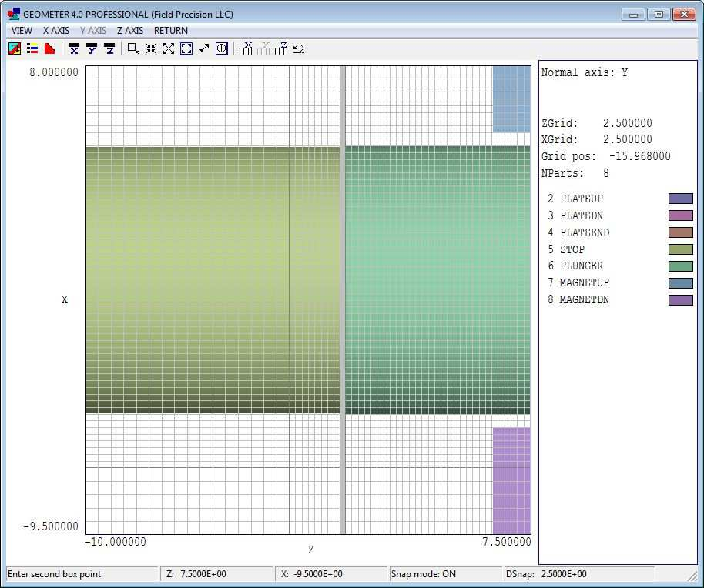Click the first colored display-mode icon in toolbar
Screen dimensions: 704x588
click(15, 48)
